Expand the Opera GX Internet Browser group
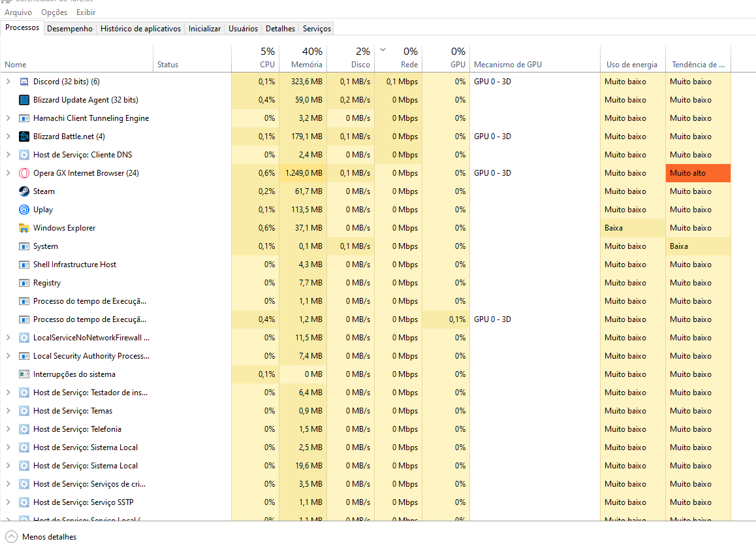 pyautogui.click(x=8, y=173)
